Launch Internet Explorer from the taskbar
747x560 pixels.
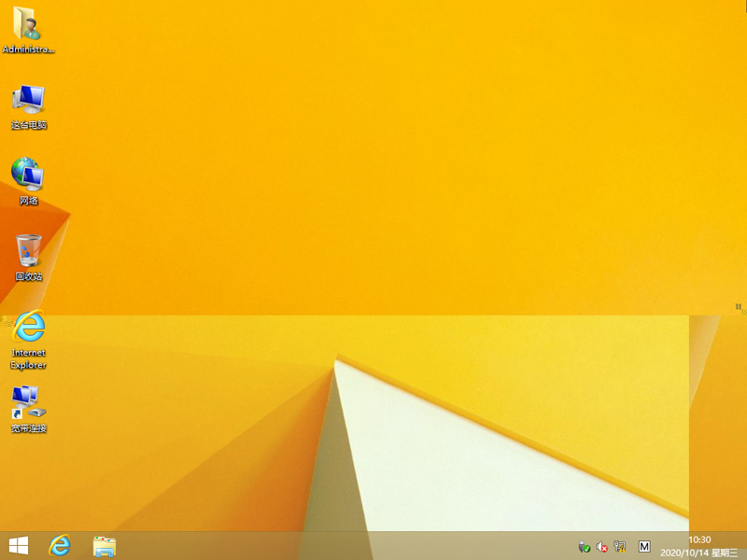tap(60, 546)
